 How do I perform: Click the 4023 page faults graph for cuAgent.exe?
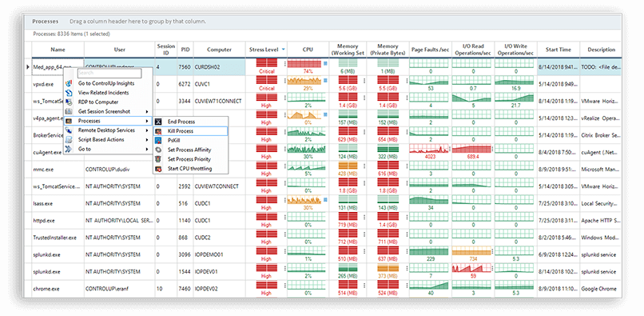[429, 149]
